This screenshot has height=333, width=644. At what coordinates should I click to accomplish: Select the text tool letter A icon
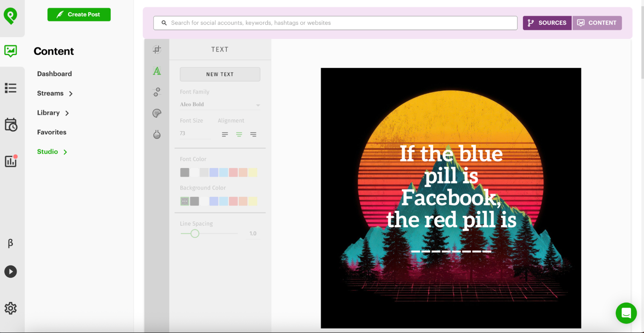pos(157,71)
